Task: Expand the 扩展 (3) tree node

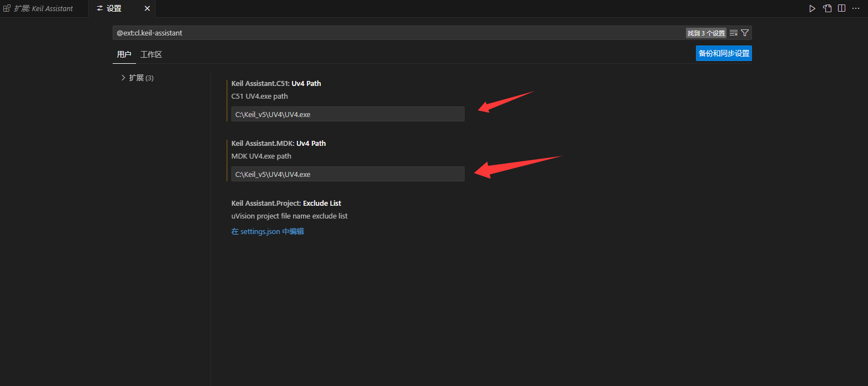Action: [x=137, y=78]
